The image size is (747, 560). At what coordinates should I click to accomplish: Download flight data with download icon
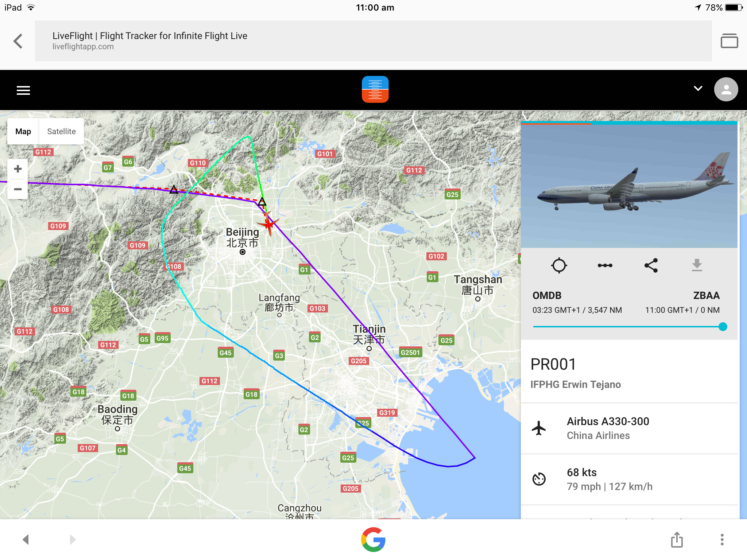point(697,265)
